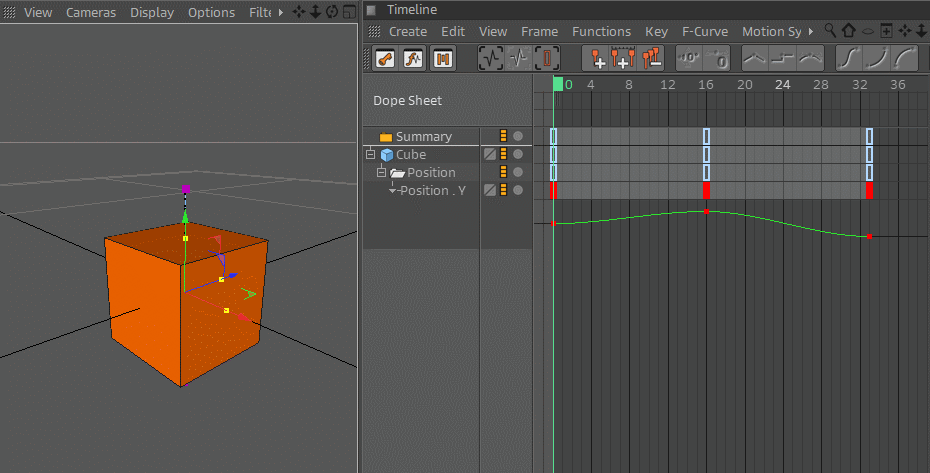
Task: Click the Frame All icon
Action: (491, 58)
